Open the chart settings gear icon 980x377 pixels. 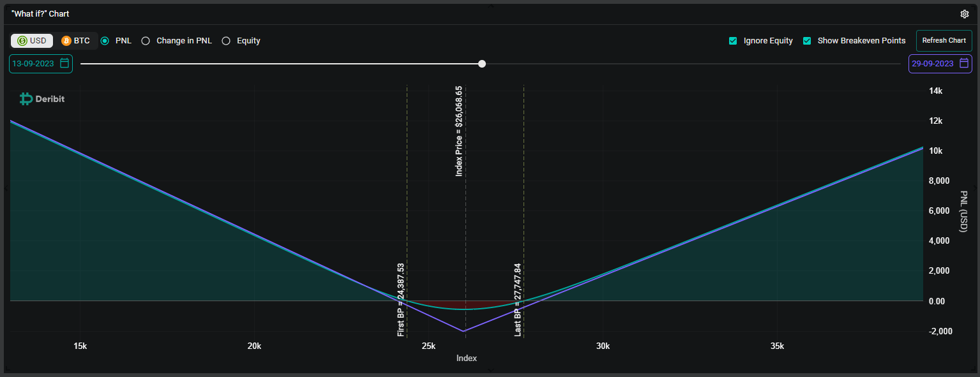(x=965, y=14)
